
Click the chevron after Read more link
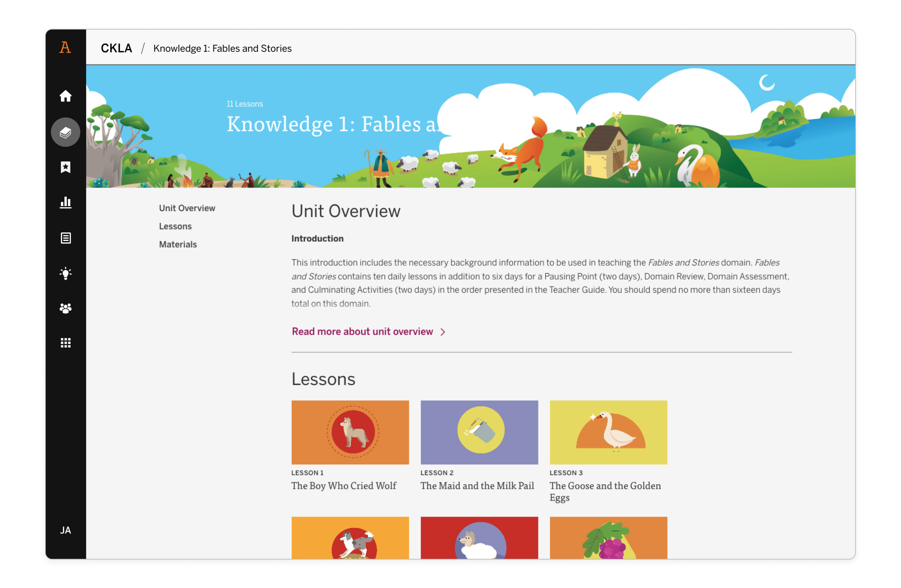[442, 332]
